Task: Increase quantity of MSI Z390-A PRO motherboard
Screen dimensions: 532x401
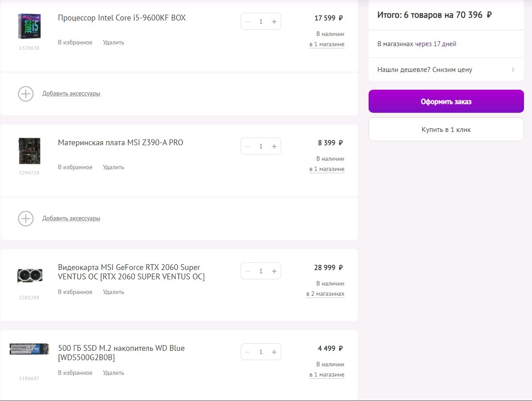Action: coord(274,147)
